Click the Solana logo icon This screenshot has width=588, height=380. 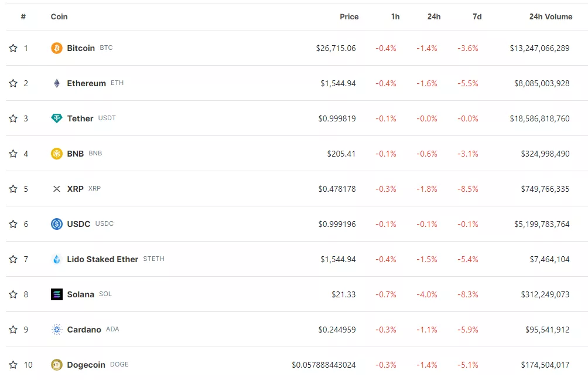tap(57, 294)
